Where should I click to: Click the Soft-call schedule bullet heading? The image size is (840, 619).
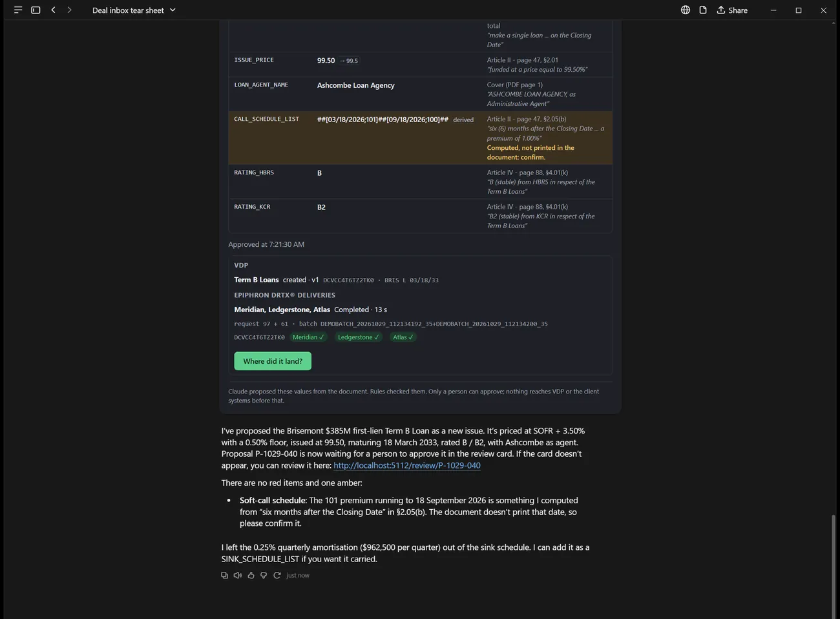pyautogui.click(x=273, y=500)
